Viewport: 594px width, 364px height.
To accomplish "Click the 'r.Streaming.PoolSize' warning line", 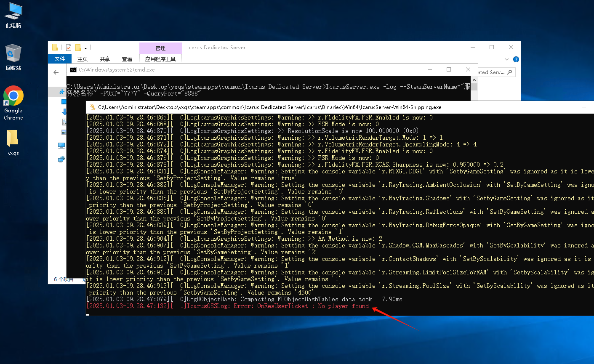I will 340,289.
